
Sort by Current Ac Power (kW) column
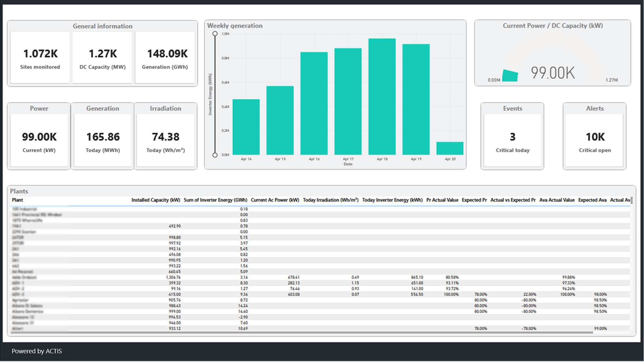(275, 200)
